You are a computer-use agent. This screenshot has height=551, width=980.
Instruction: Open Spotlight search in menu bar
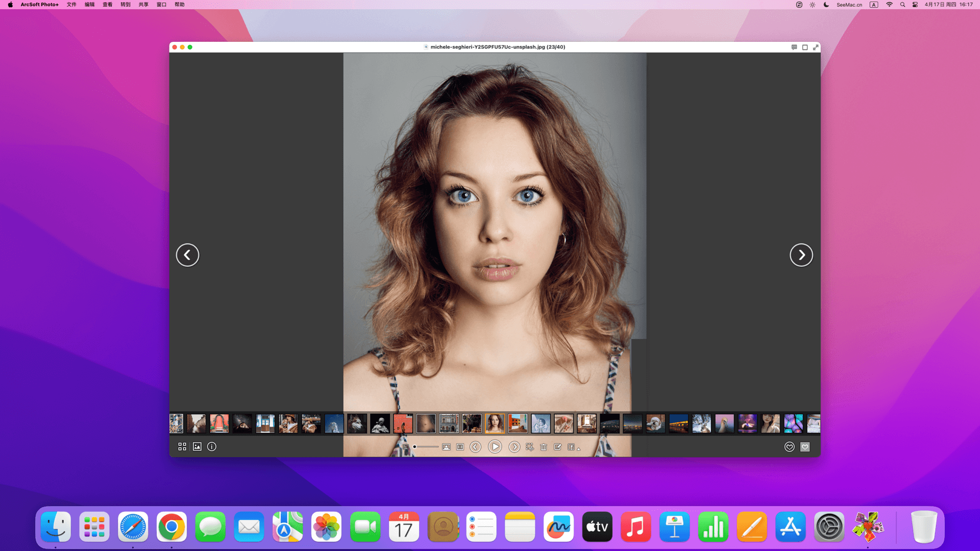pos(902,5)
